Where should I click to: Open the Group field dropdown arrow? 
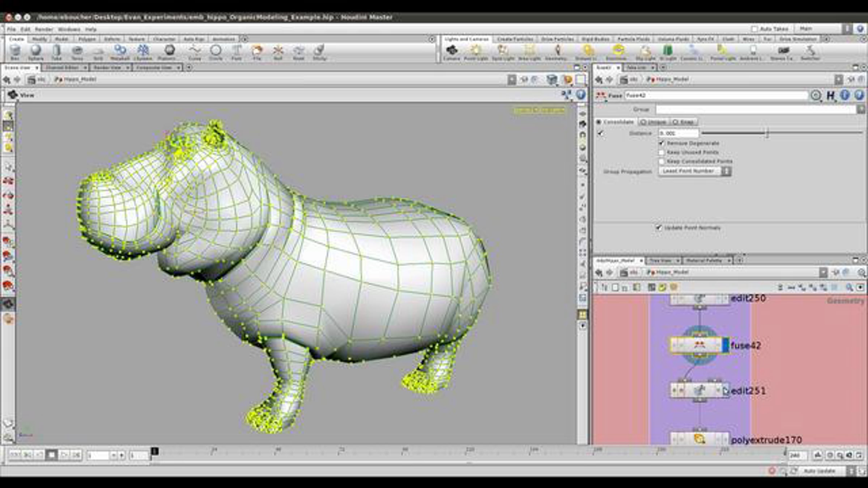(861, 109)
